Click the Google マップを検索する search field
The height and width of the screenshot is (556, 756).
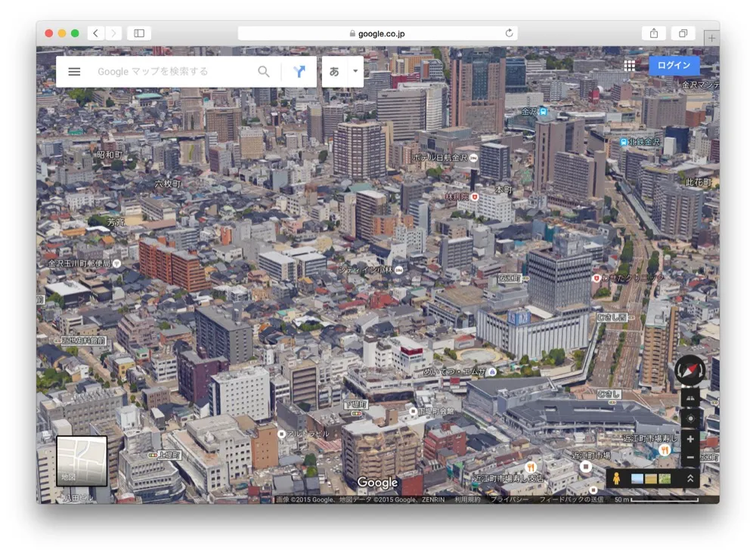click(x=174, y=72)
